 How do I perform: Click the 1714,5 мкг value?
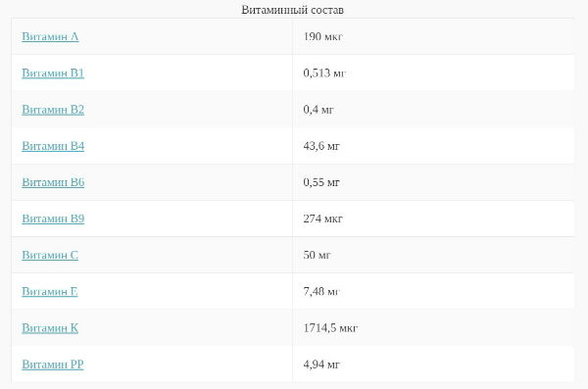330,327
